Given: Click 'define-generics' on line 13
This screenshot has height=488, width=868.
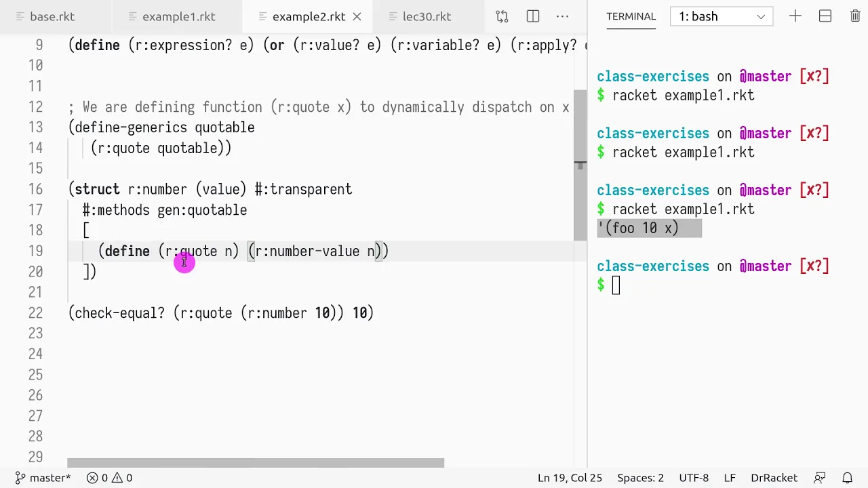Looking at the screenshot, I should [131, 127].
